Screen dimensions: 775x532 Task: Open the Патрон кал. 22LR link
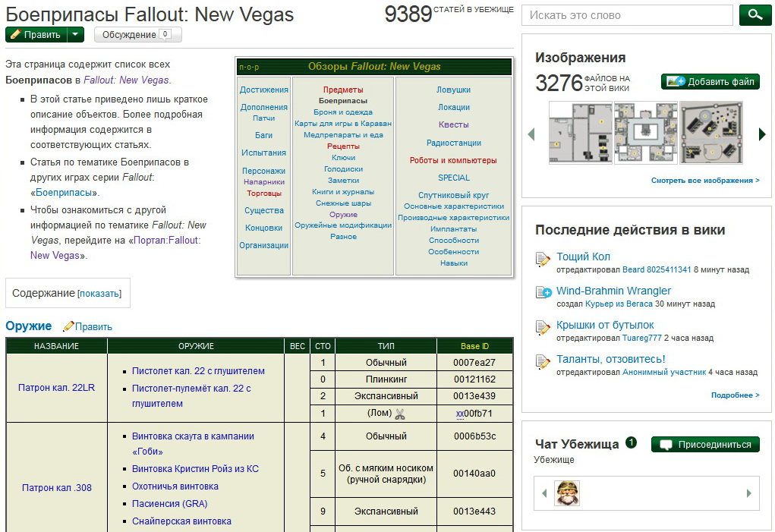56,388
